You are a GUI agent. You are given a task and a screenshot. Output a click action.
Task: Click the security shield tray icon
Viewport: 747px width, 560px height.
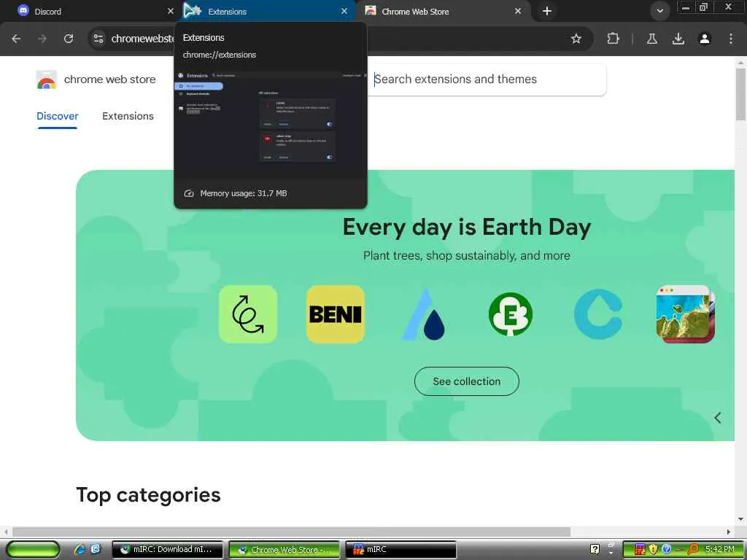653,550
